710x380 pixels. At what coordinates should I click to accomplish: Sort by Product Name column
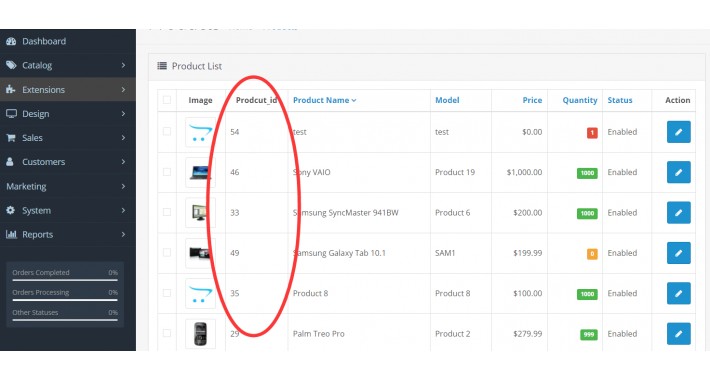(325, 100)
